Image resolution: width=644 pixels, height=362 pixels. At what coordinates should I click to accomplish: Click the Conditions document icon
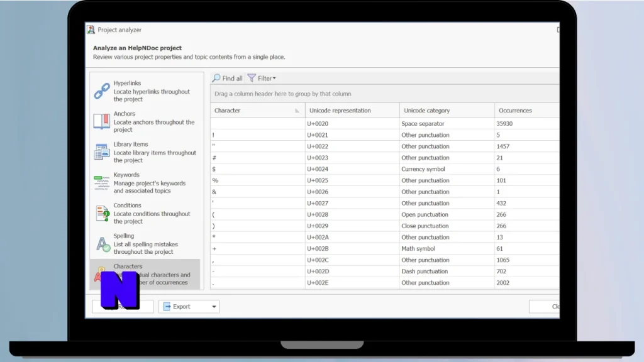[102, 213]
